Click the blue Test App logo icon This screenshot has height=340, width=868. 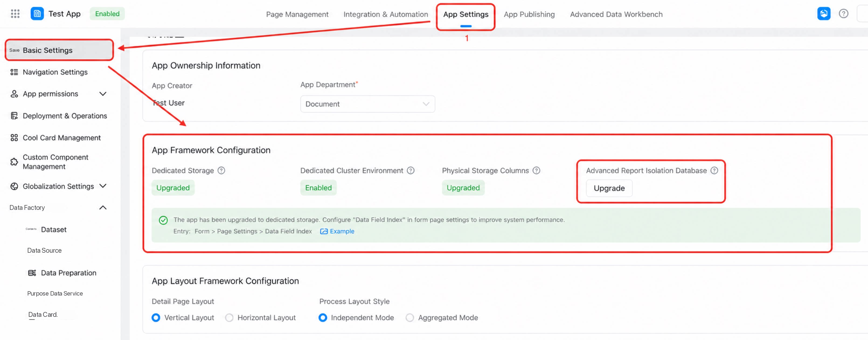(37, 13)
